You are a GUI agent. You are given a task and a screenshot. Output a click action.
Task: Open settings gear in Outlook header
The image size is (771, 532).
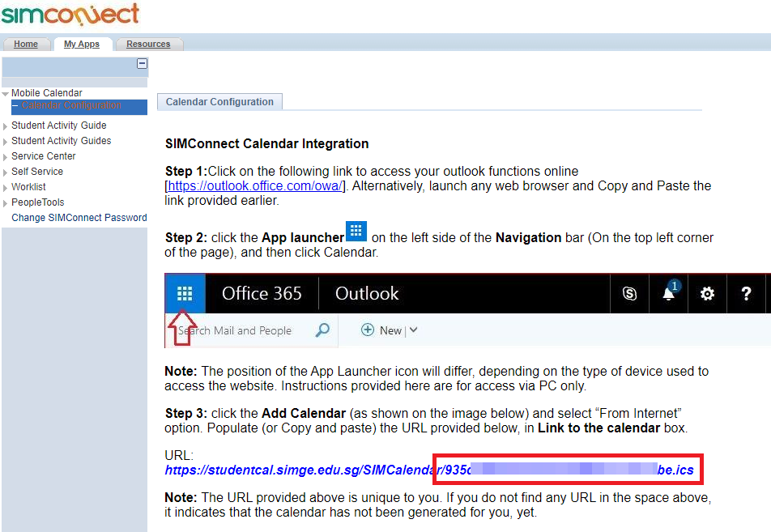(707, 294)
